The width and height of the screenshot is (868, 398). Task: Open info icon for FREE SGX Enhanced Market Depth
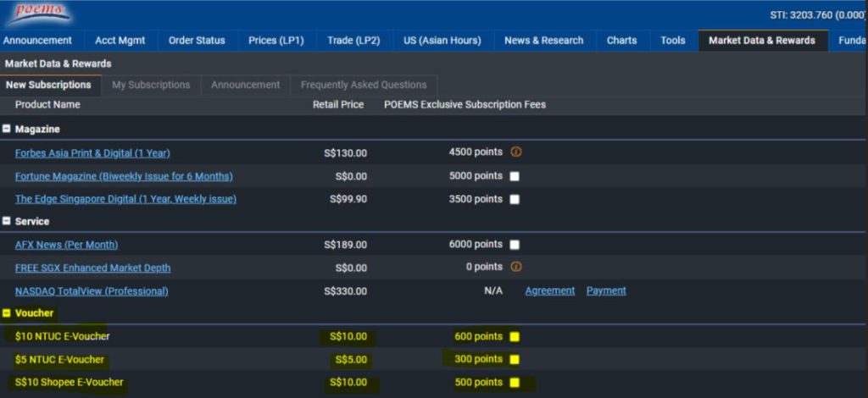coord(516,267)
